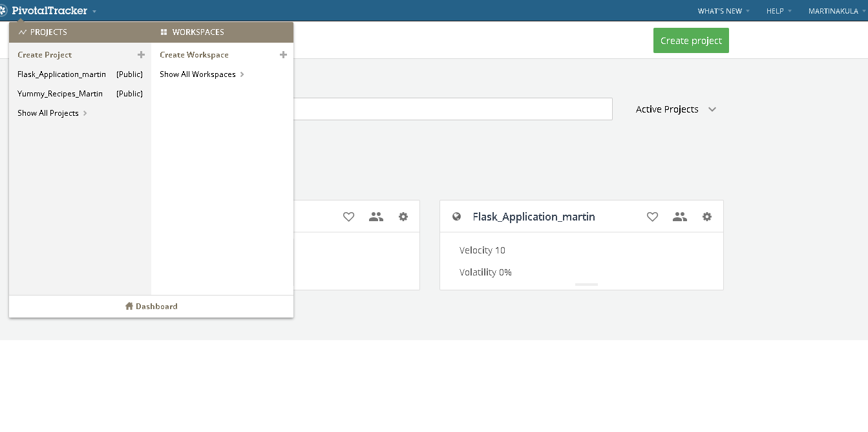Select the Create Project link in menu
The height and width of the screenshot is (432, 868).
pos(45,55)
